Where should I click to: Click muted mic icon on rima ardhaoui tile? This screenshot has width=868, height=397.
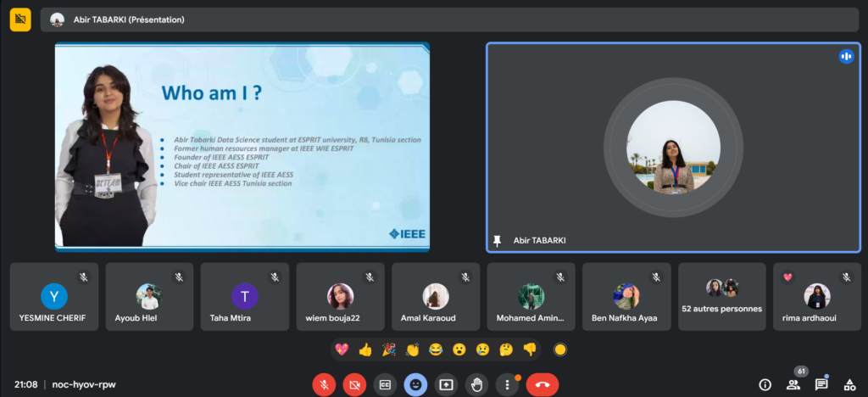click(x=847, y=277)
